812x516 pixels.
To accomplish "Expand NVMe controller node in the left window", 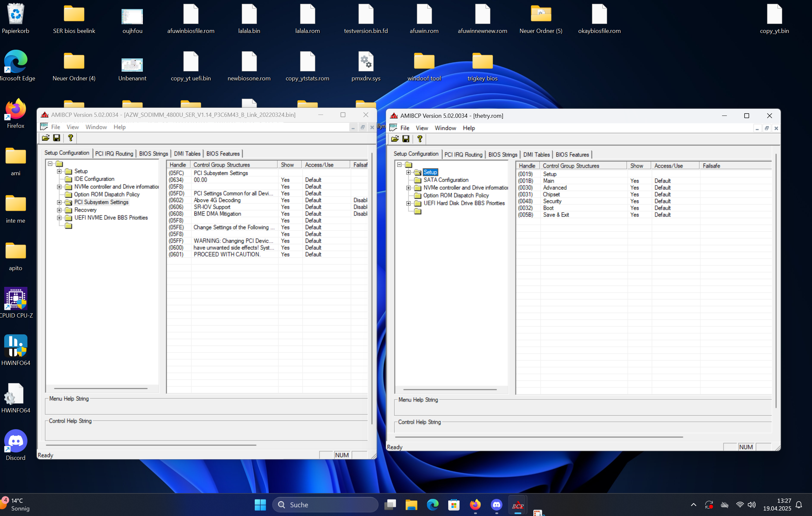I will pos(59,187).
